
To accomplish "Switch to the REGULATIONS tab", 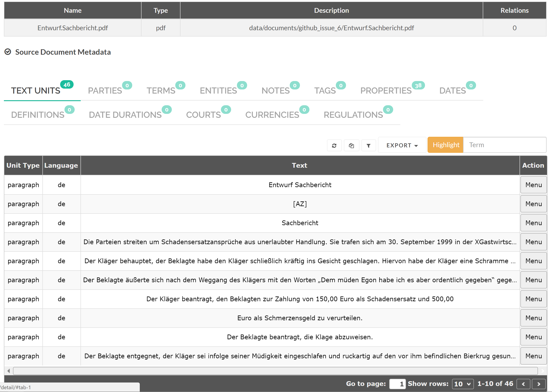I will point(353,114).
